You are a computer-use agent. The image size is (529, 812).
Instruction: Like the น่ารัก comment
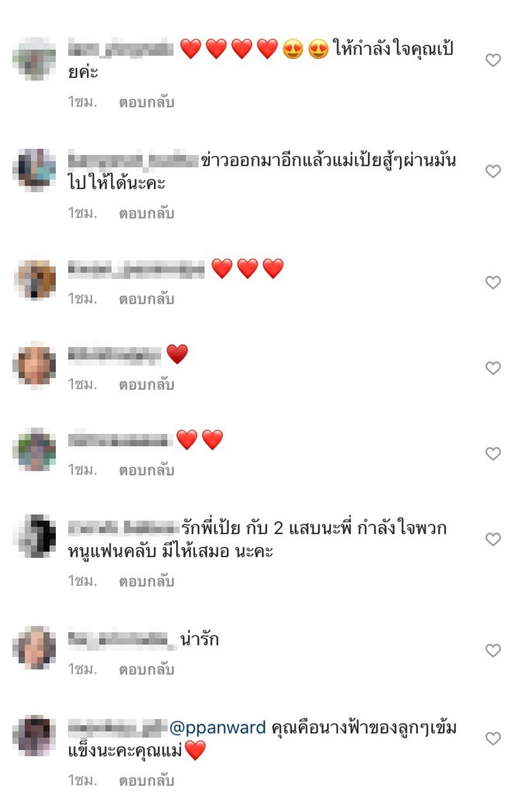point(493,650)
